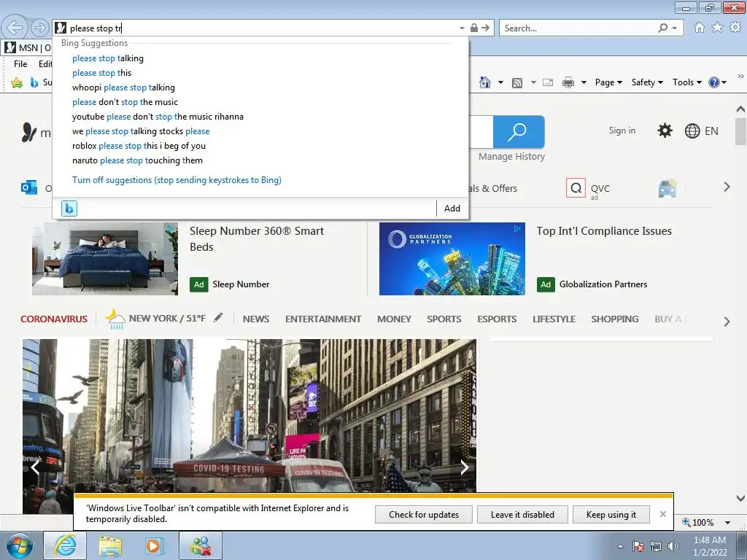747x560 pixels.
Task: Select the ENTERTAINMENT tab
Action: (x=323, y=319)
